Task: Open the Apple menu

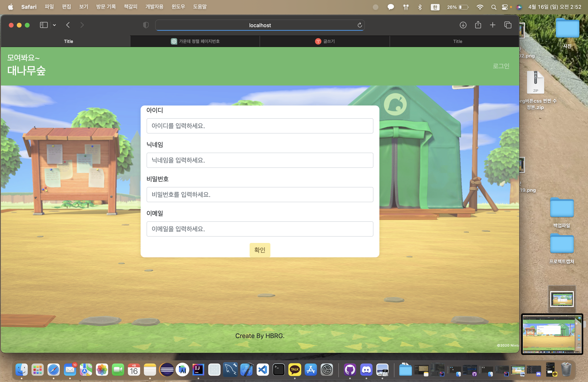Action: coord(10,7)
